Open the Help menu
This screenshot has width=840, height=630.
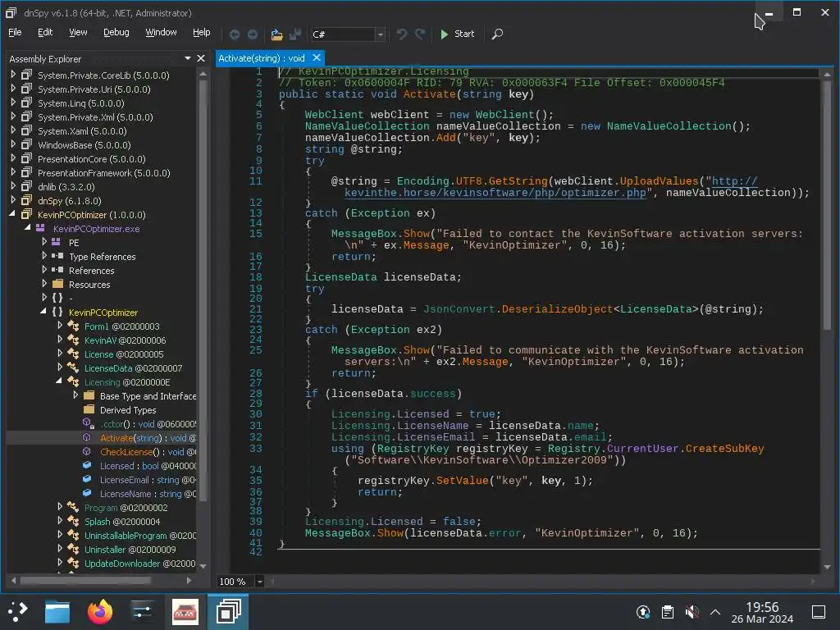(x=202, y=32)
